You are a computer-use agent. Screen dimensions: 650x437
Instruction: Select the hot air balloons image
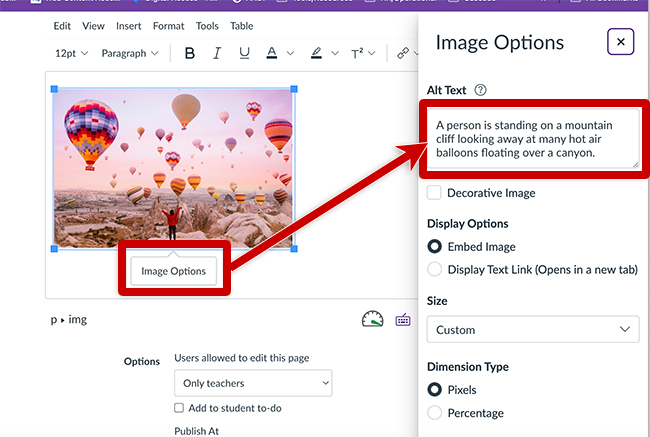173,168
